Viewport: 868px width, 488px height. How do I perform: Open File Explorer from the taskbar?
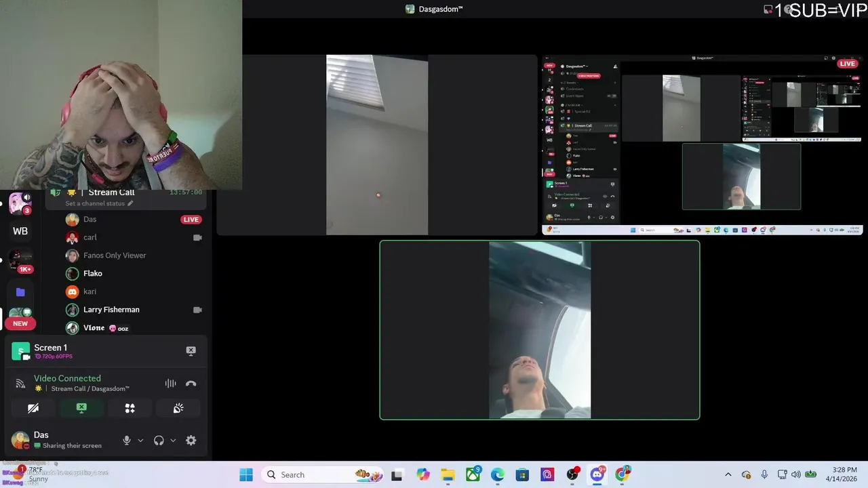[x=448, y=474]
